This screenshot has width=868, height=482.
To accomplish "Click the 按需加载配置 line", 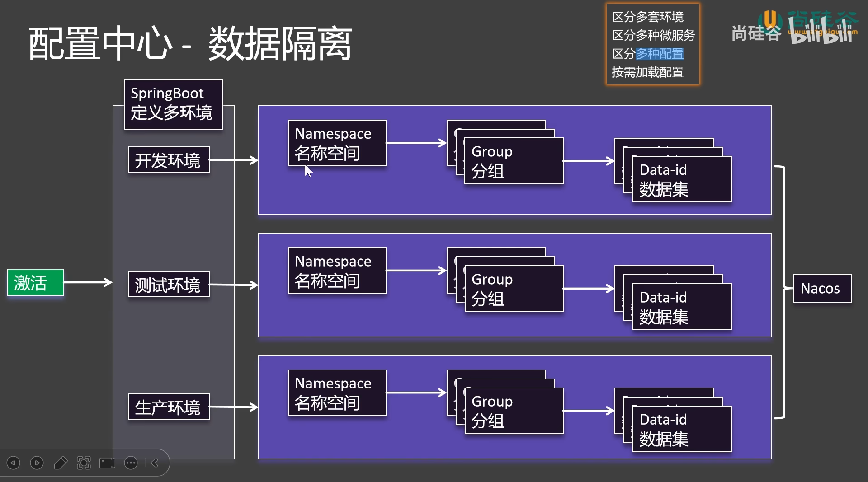I will click(x=647, y=72).
